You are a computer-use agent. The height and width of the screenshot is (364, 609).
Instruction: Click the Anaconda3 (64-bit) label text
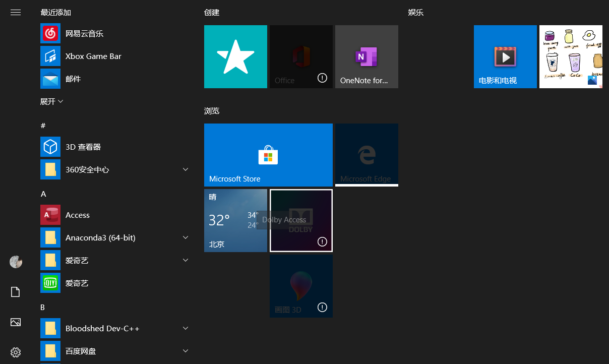coord(100,238)
